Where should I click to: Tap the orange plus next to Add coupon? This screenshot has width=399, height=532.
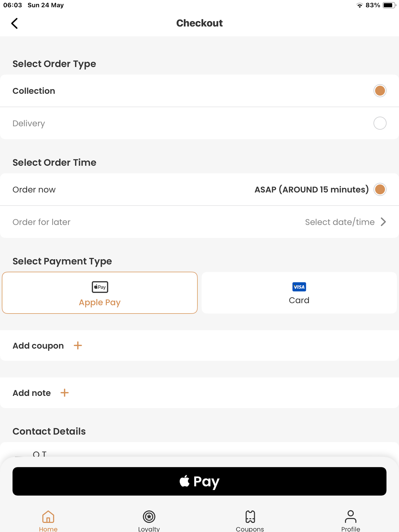point(78,346)
